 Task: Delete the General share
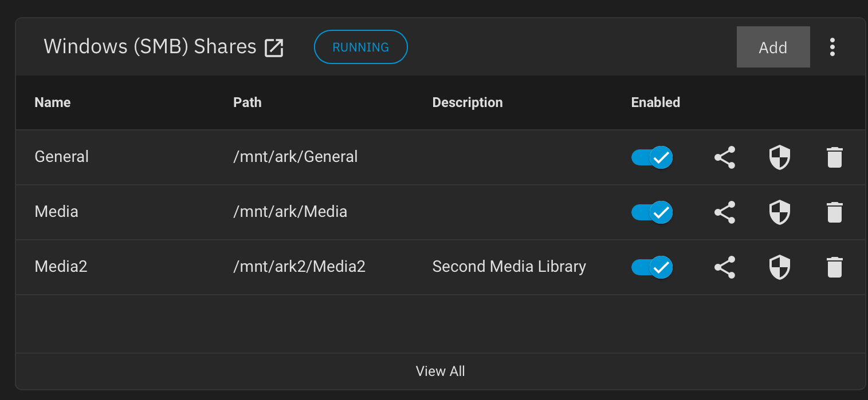[x=835, y=157]
